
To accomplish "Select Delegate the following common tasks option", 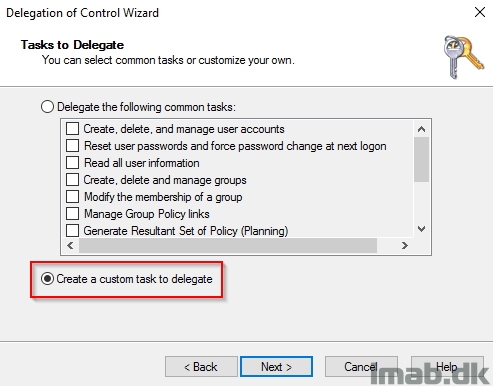I will [x=47, y=107].
